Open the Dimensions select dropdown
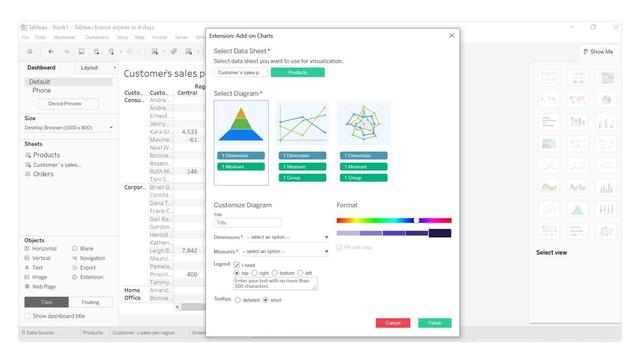The image size is (640, 363). tap(287, 237)
